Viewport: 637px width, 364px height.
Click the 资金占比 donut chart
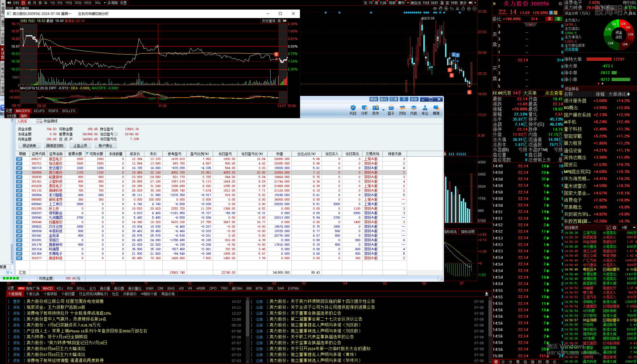point(619,35)
